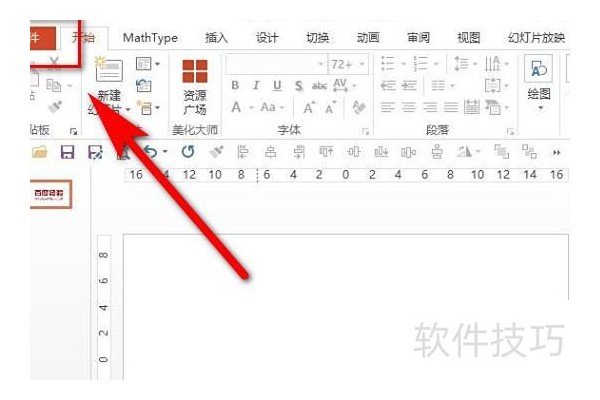Toggle text shadow (S)
The height and width of the screenshot is (400, 600).
tap(298, 86)
